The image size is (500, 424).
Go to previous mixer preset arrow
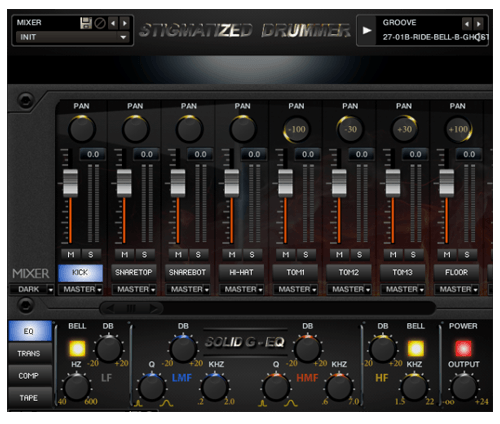(113, 23)
